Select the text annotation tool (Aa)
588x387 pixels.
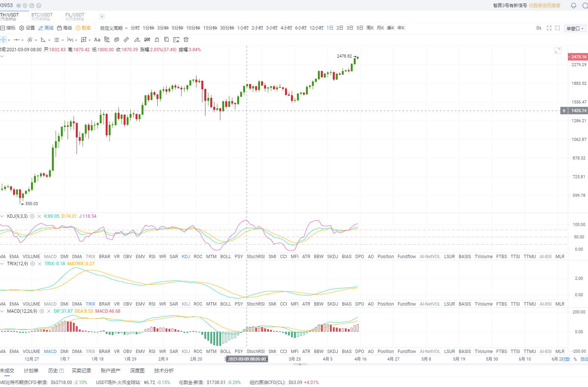pyautogui.click(x=97, y=40)
